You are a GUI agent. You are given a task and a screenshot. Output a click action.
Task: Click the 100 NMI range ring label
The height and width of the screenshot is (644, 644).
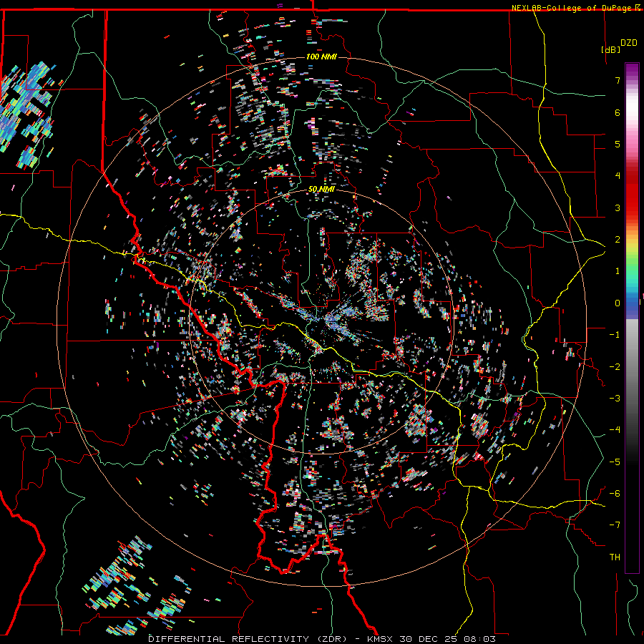(321, 57)
